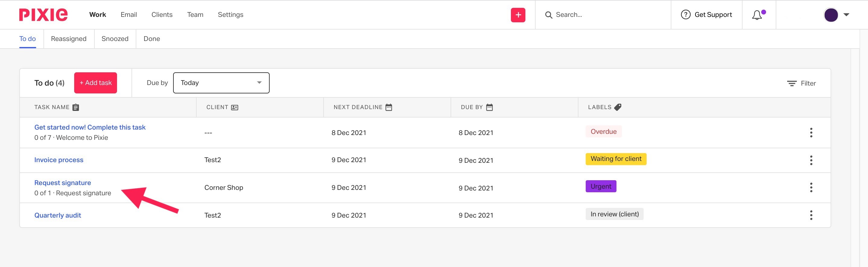868x267 pixels.
Task: Sort by CLIENT column header
Action: tap(217, 107)
